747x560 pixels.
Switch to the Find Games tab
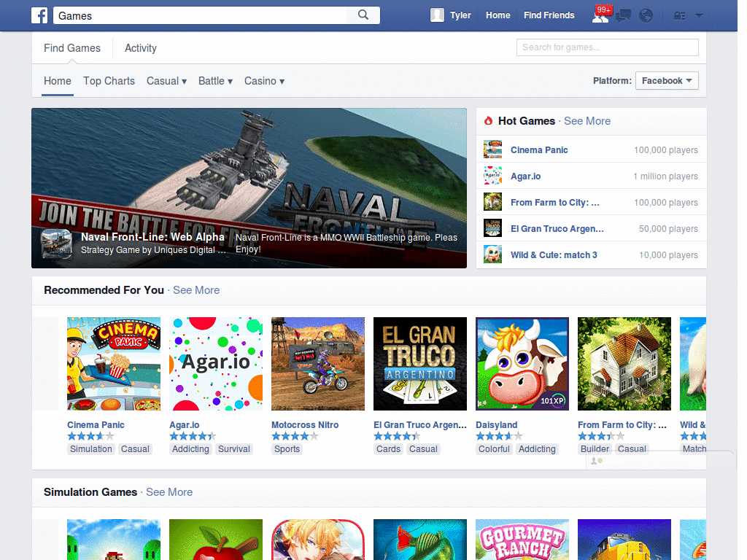click(72, 48)
